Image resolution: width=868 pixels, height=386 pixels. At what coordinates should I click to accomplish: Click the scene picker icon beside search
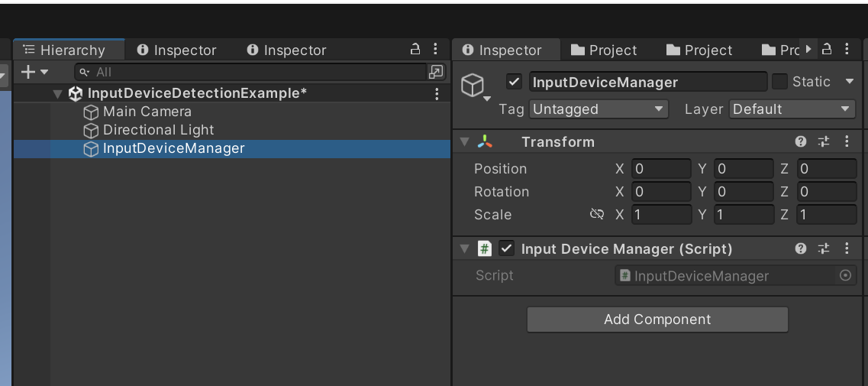point(436,72)
